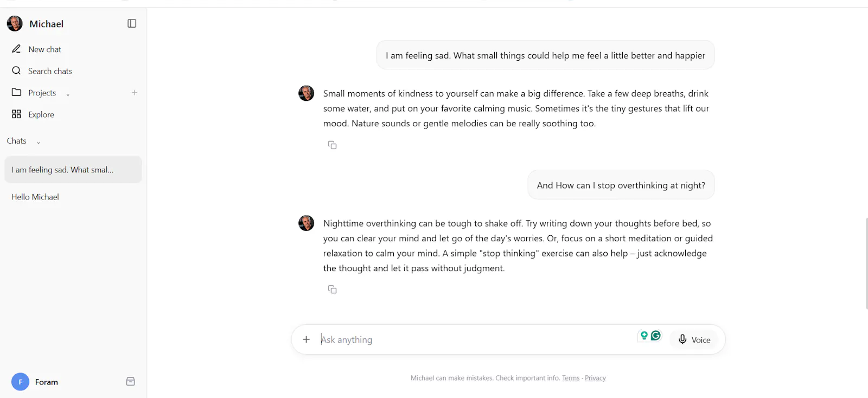Screen dimensions: 868x398
Task: Open the Terms link
Action: click(x=571, y=378)
